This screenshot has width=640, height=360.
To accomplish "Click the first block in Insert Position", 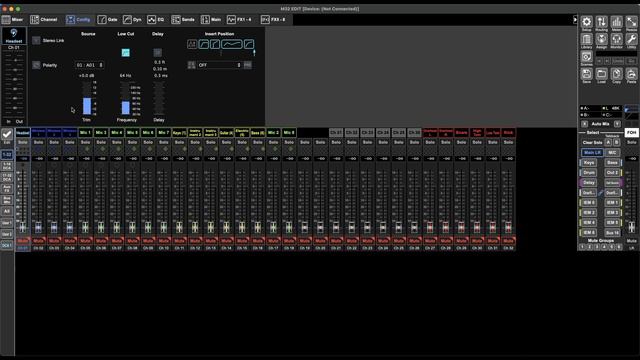I will [x=192, y=44].
